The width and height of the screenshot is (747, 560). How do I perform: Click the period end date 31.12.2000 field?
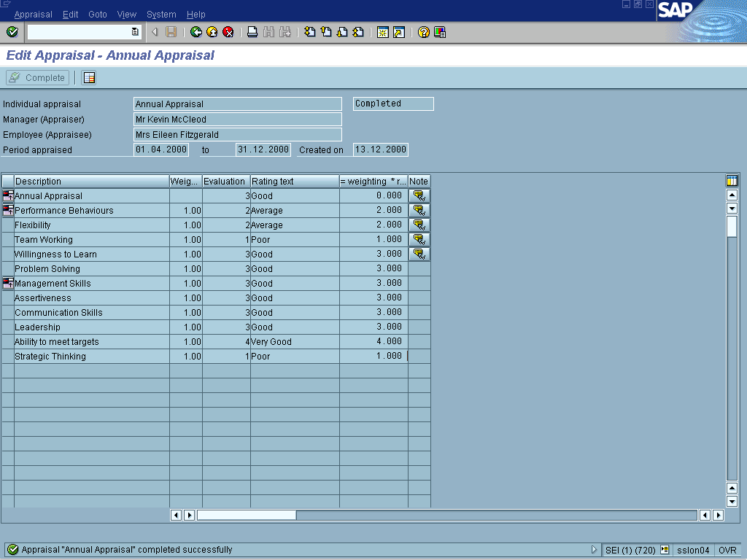pos(263,149)
